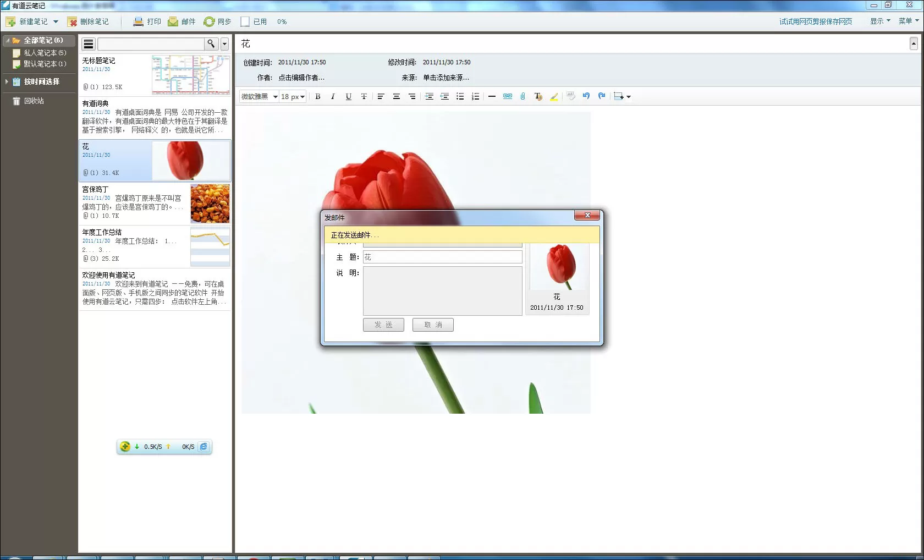Apply italic formatting from the toolbar
The height and width of the screenshot is (560, 924).
point(333,96)
